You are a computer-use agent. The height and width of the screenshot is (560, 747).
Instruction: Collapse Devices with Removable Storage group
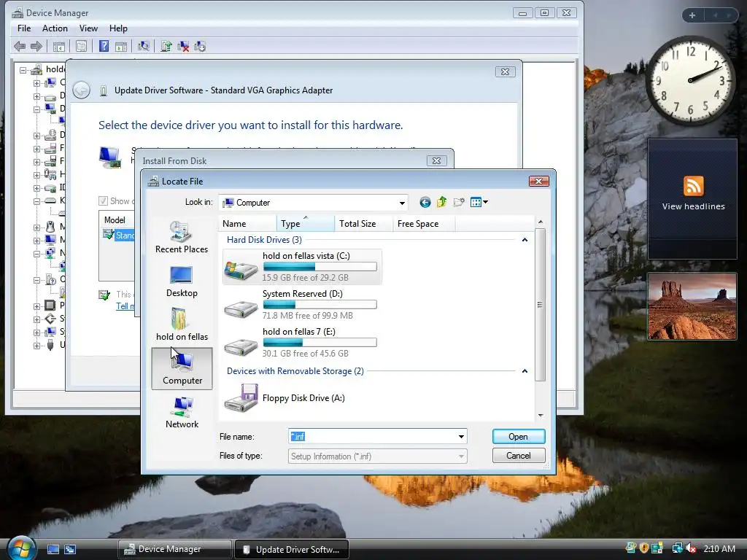click(525, 371)
